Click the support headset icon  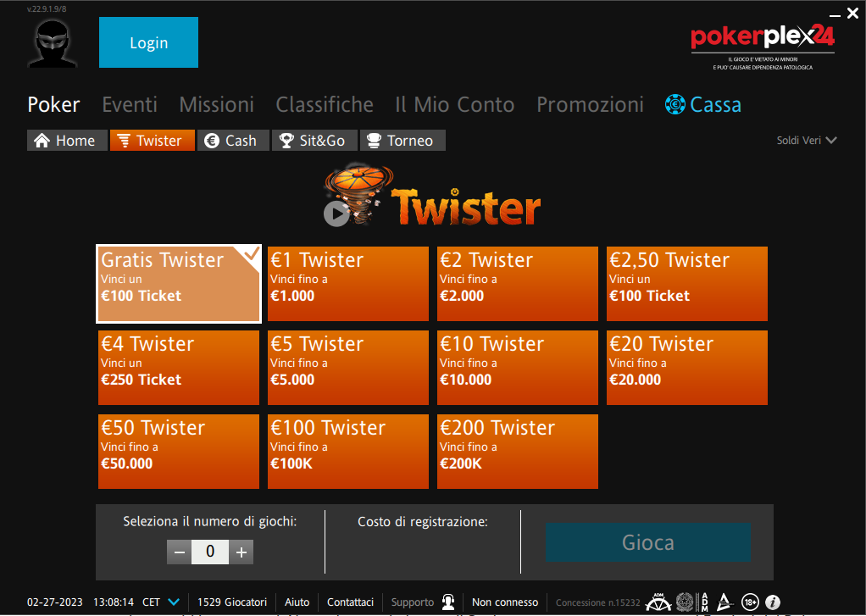[448, 602]
